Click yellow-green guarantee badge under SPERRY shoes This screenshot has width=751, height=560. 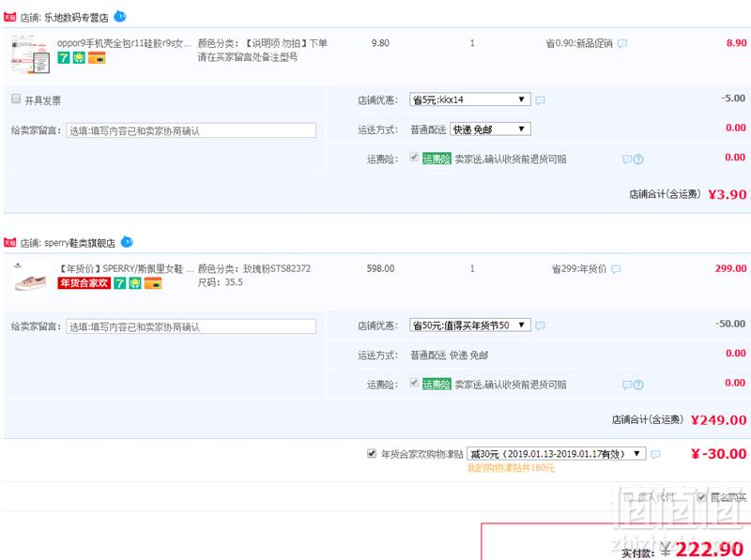[x=135, y=283]
